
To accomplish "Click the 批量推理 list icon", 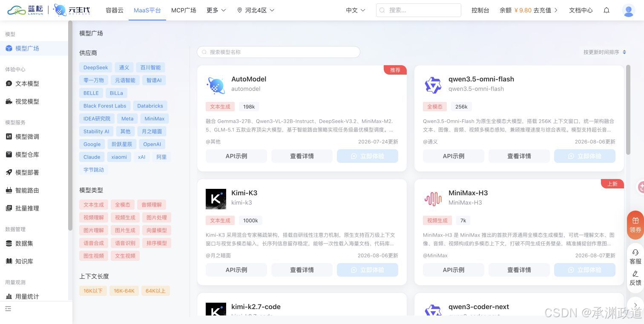I will 9,208.
